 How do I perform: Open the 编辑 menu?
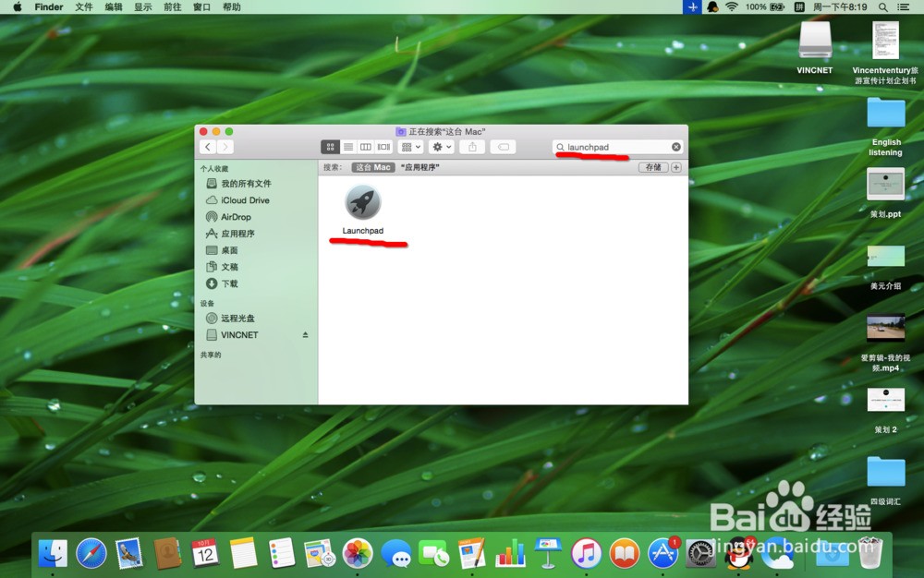[x=113, y=7]
